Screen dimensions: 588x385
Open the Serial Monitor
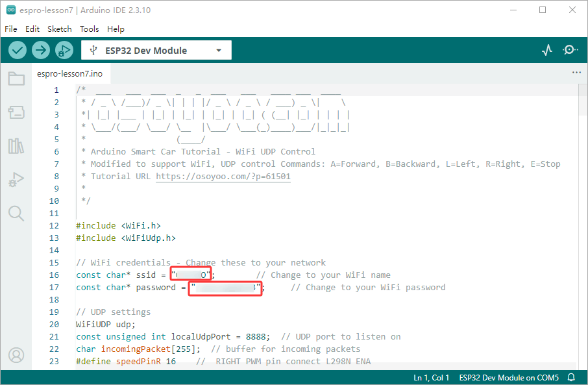point(570,50)
